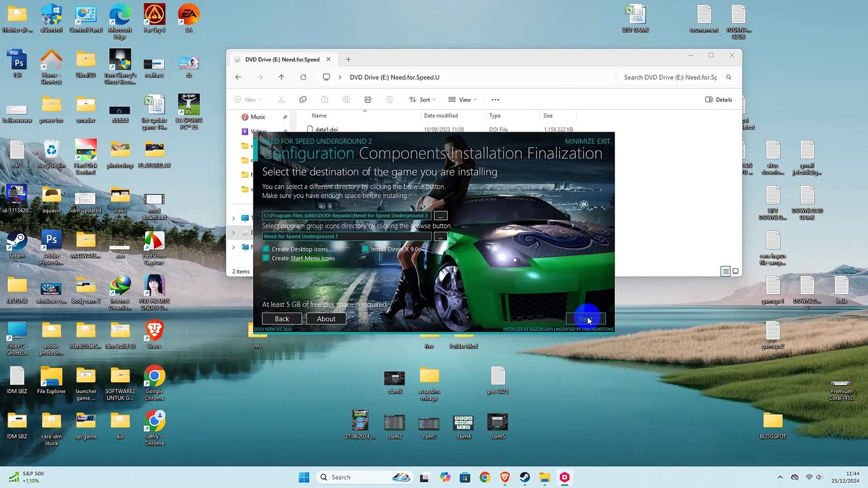Browse for program group icons directory
This screenshot has height=488, width=868.
pos(441,237)
